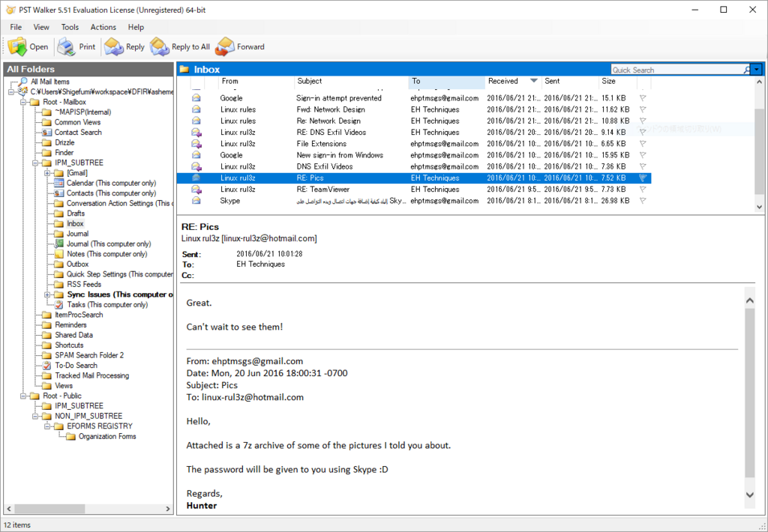The image size is (768, 532).
Task: Collapse the Root - Public tree node
Action: pyautogui.click(x=23, y=396)
